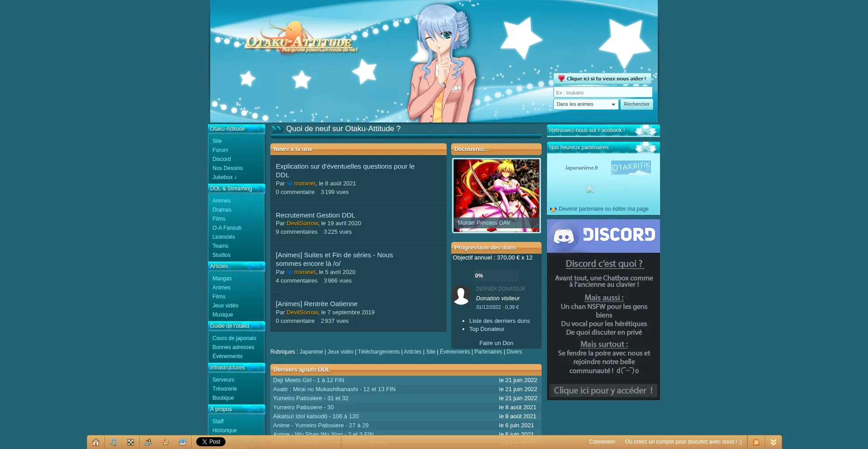The height and width of the screenshot is (449, 868).
Task: Open the Murder Princess OAV thumbnail
Action: tap(496, 195)
